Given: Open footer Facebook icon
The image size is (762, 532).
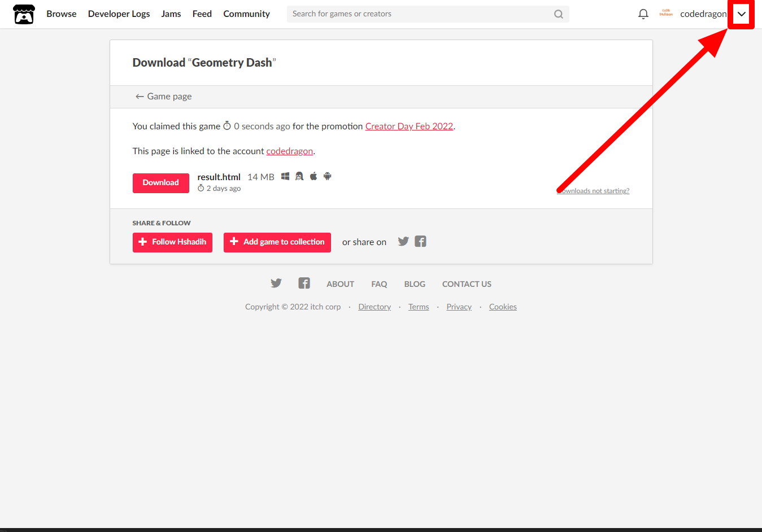Looking at the screenshot, I should 304,284.
